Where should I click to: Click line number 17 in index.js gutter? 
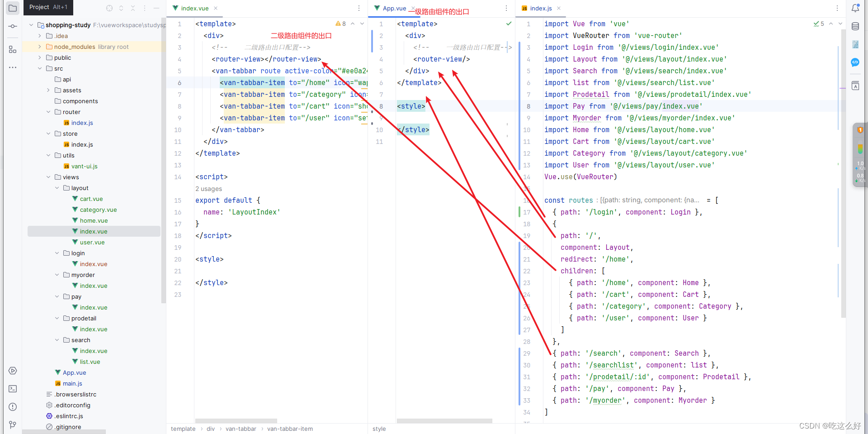click(x=527, y=212)
